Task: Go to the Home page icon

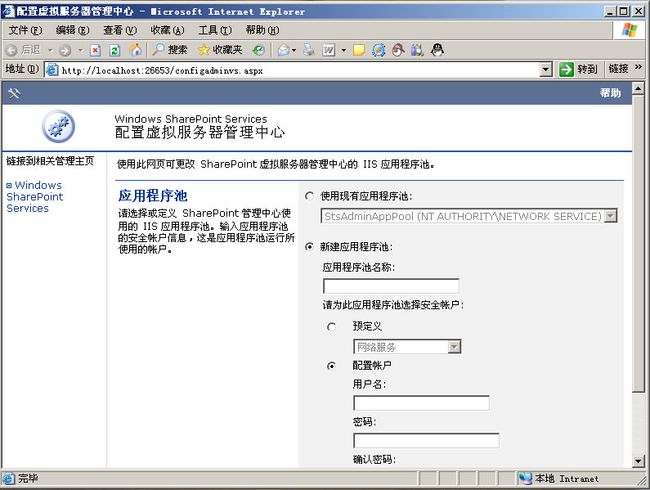Action: 134,49
